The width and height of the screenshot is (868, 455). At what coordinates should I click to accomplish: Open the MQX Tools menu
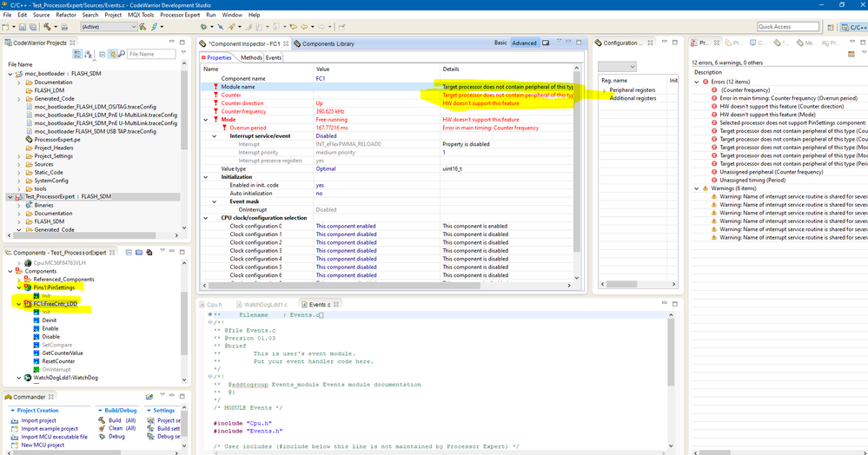click(x=141, y=15)
